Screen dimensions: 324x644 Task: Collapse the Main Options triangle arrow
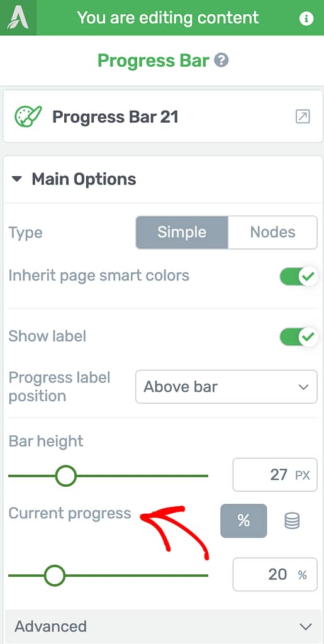click(16, 179)
